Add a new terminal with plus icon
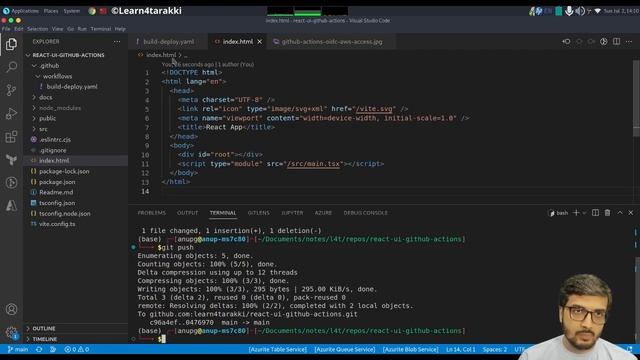Image resolution: width=640 pixels, height=360 pixels. [576, 213]
